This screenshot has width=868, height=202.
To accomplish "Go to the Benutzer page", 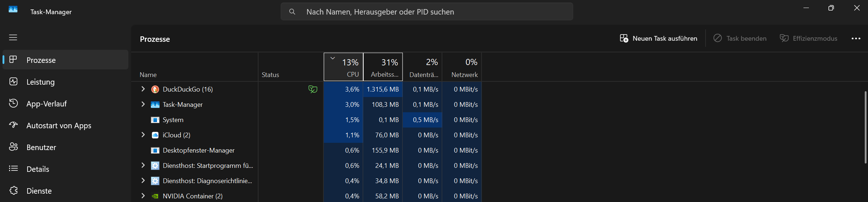I will pyautogui.click(x=66, y=147).
